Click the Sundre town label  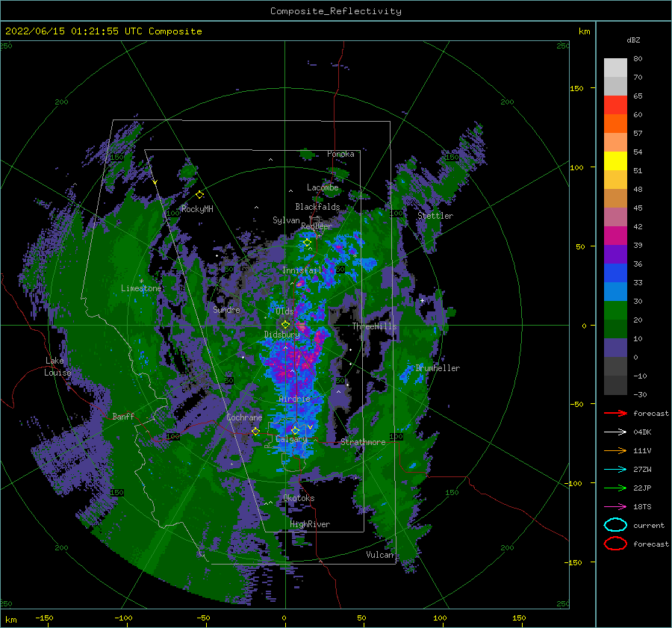pos(226,309)
